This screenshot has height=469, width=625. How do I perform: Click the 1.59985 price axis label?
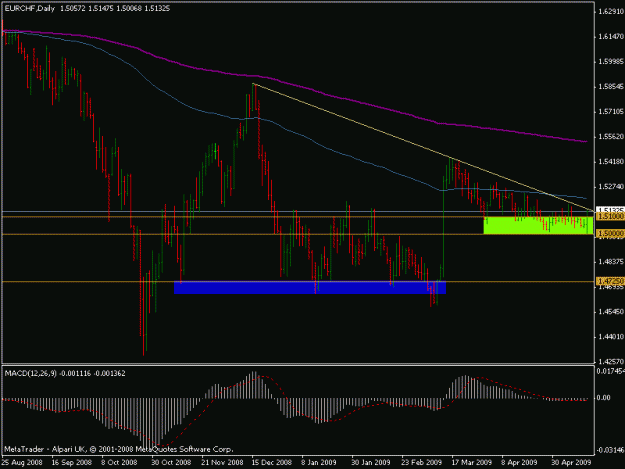(x=611, y=62)
